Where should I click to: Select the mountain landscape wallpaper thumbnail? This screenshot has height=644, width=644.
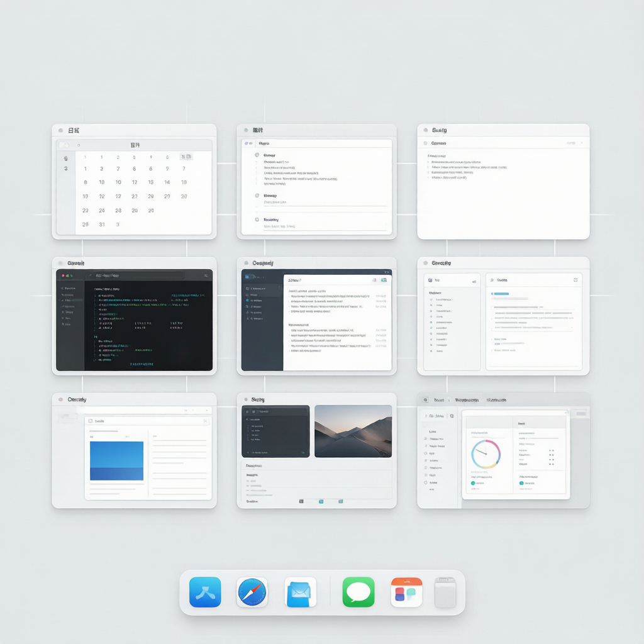(353, 431)
